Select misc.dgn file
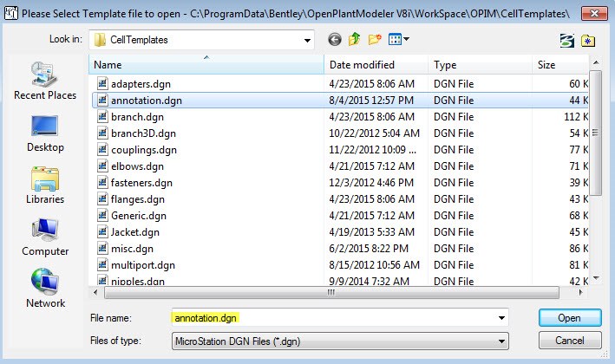The width and height of the screenshot is (615, 364). pos(132,249)
